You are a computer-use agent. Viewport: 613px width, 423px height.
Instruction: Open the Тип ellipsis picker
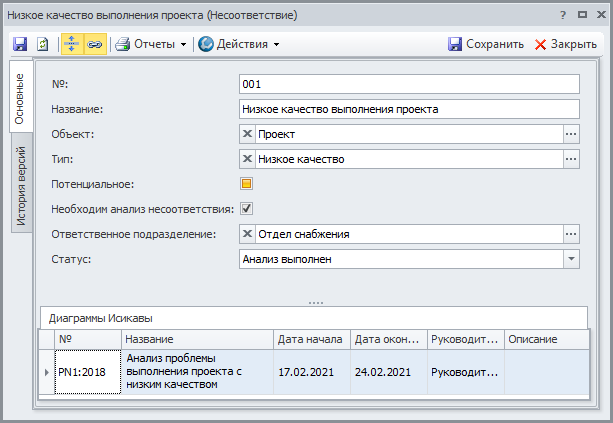coord(571,159)
